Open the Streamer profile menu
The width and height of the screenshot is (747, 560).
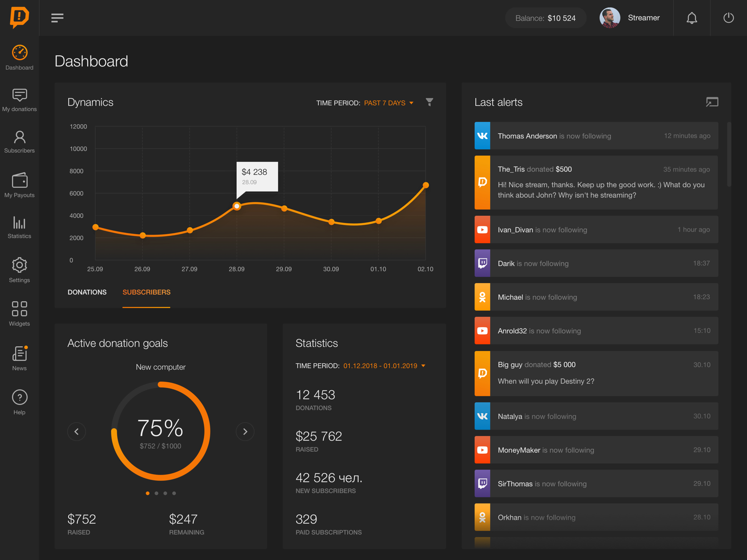tap(630, 18)
